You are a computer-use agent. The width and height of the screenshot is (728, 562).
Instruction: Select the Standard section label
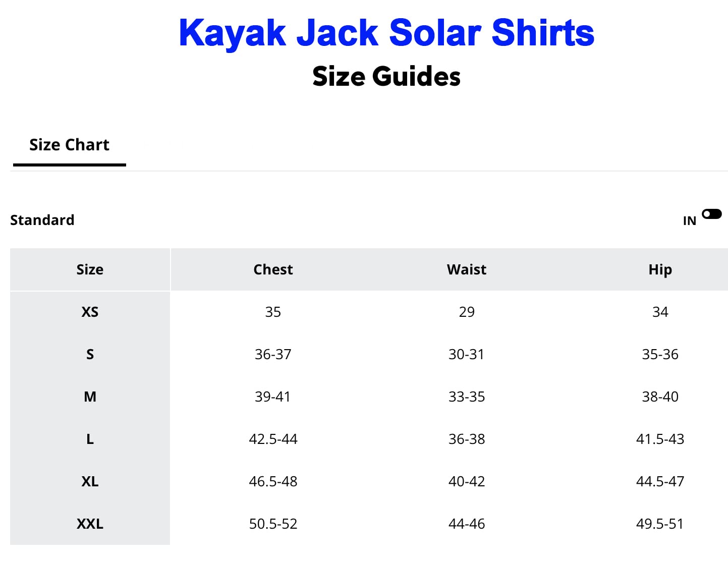click(42, 220)
